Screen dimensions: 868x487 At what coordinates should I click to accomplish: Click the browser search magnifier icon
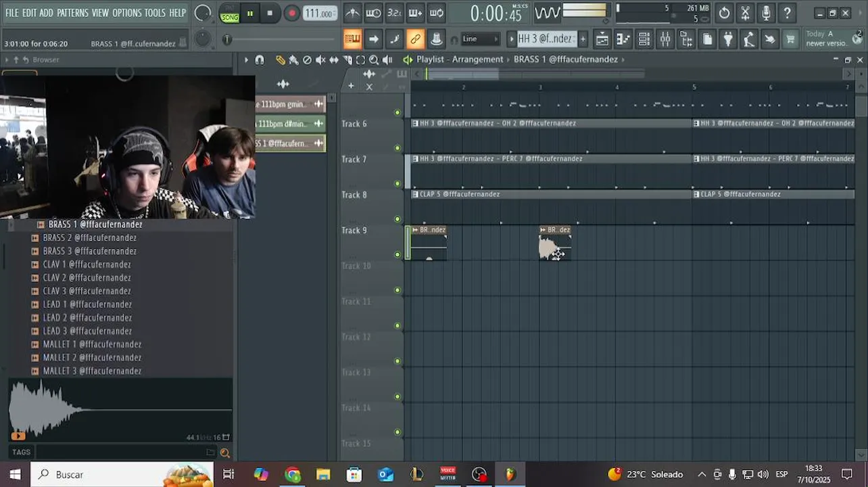coord(225,453)
